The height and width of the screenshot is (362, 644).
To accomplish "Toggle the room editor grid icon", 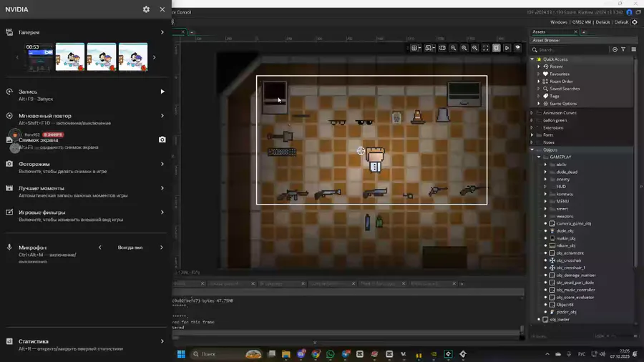I will point(414,48).
